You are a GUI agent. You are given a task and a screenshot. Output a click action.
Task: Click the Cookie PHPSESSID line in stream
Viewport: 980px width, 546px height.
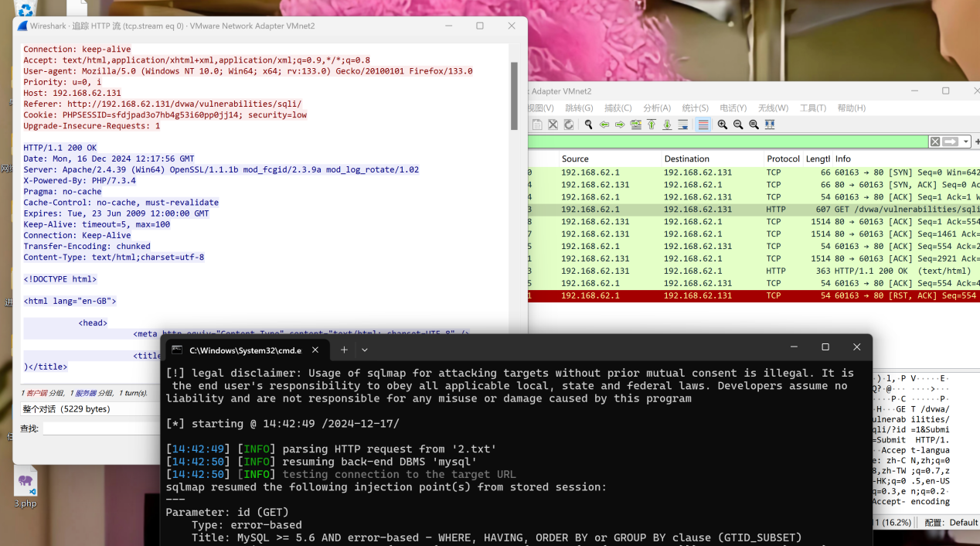[165, 114]
